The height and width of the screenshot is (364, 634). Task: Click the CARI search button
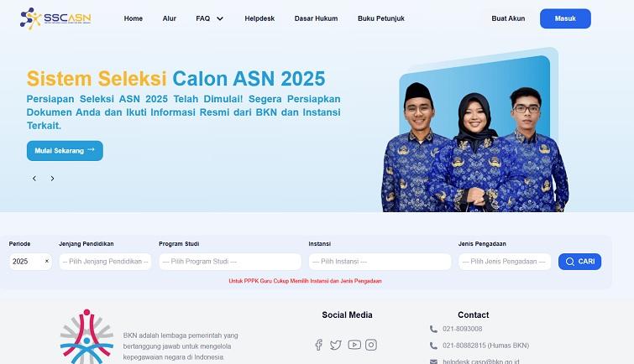pos(579,262)
